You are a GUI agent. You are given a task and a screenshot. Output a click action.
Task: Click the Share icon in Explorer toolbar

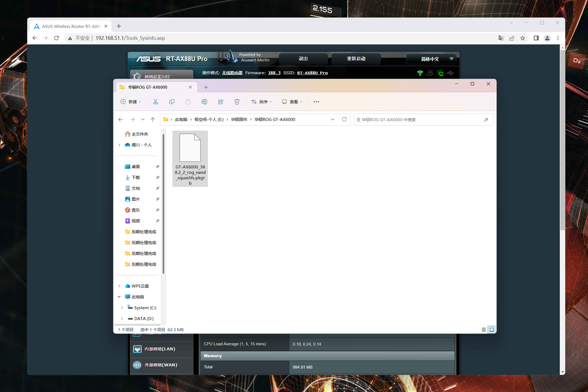click(x=220, y=102)
